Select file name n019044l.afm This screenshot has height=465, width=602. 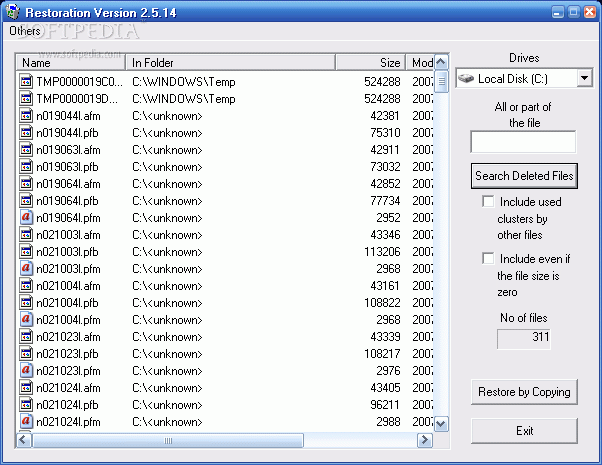(x=68, y=116)
